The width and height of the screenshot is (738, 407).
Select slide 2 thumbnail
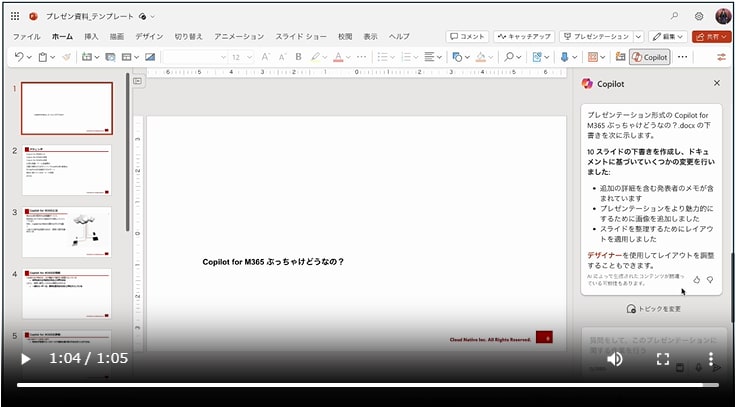[67, 170]
